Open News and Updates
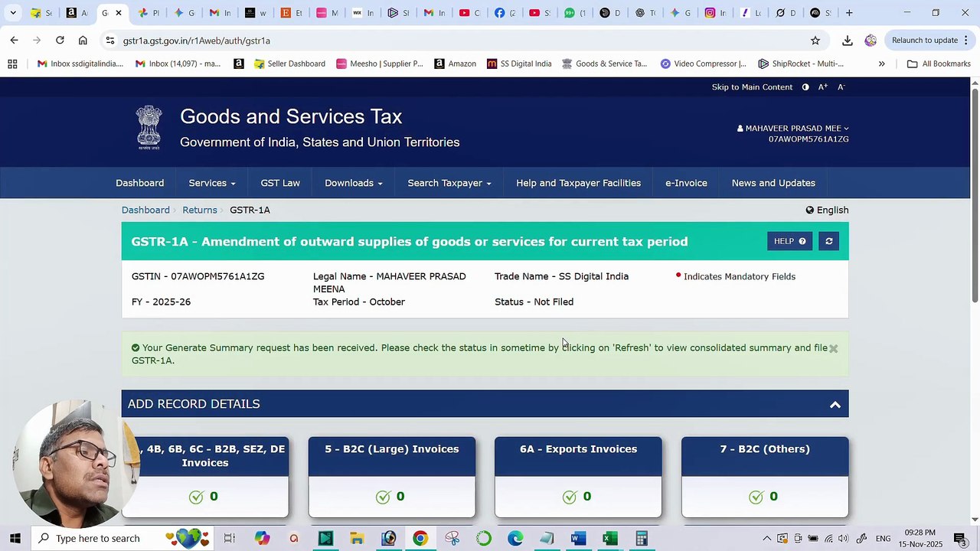The width and height of the screenshot is (980, 551). 773,183
